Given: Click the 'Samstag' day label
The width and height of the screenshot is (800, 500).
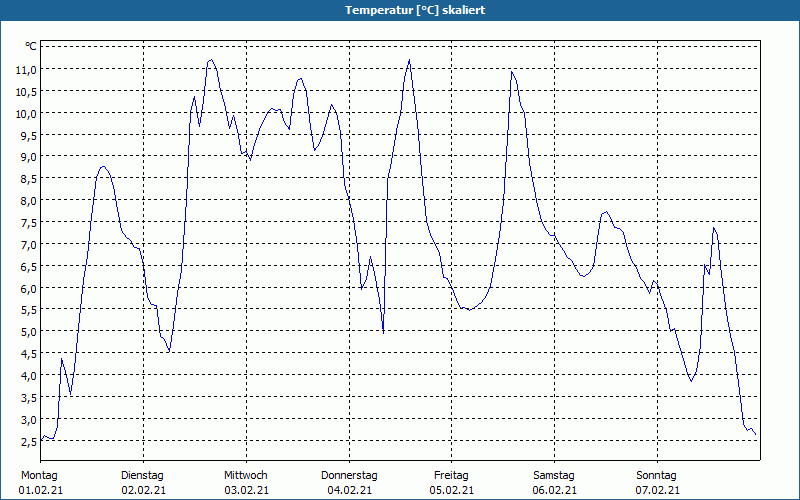Looking at the screenshot, I should (x=554, y=476).
